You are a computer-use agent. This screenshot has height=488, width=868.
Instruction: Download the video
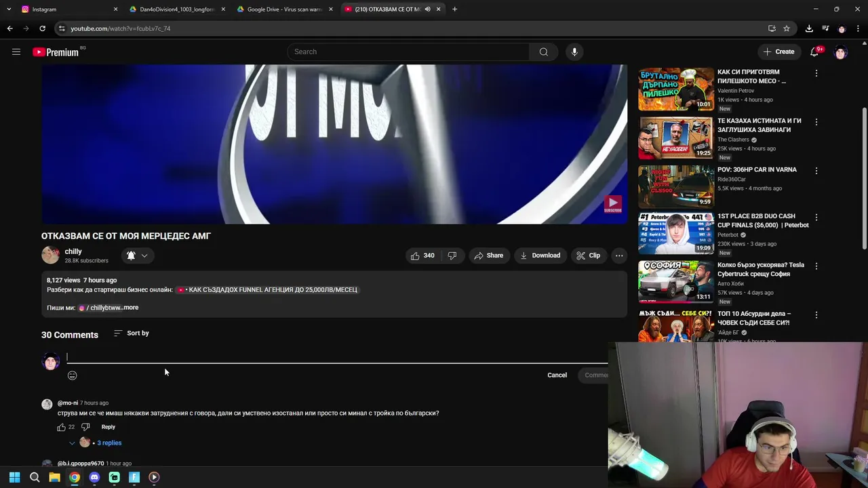[540, 256]
